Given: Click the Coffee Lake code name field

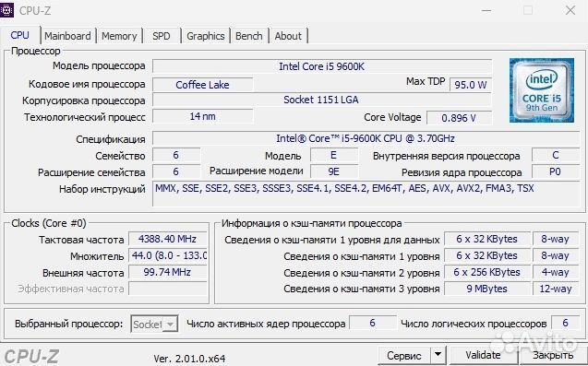Looking at the screenshot, I should pos(202,85).
